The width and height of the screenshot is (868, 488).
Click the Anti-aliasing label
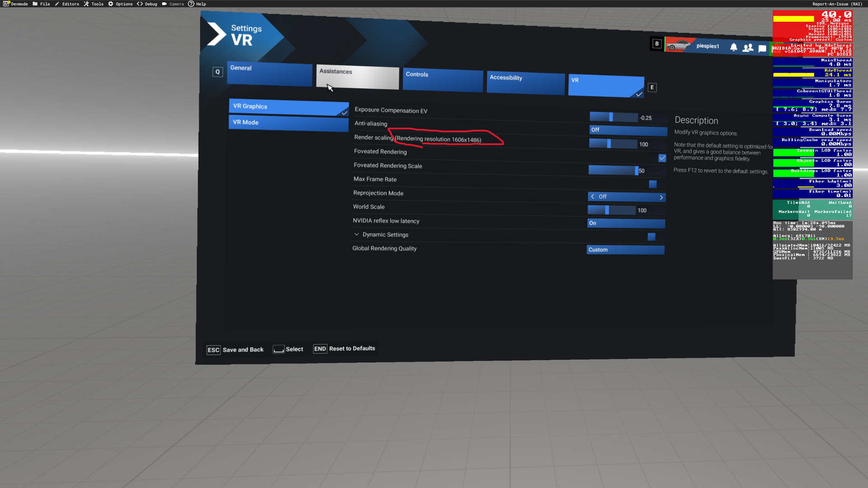click(x=371, y=123)
